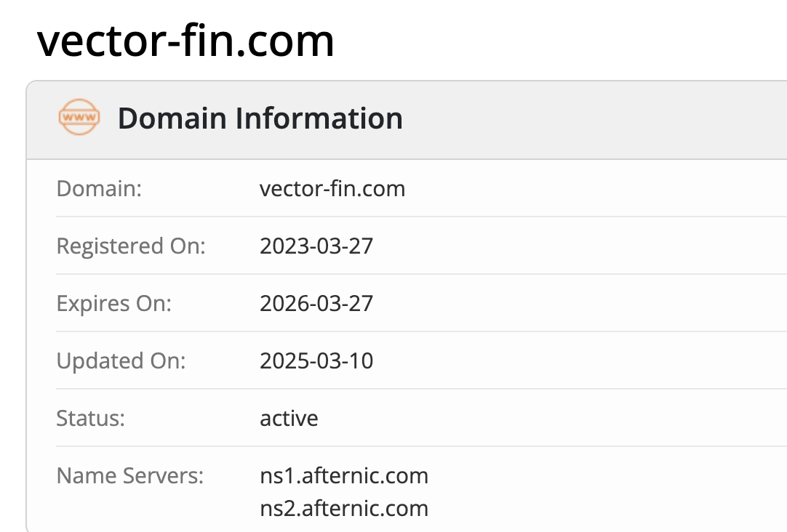Click the Expires On: label
The width and height of the screenshot is (787, 532).
point(114,304)
